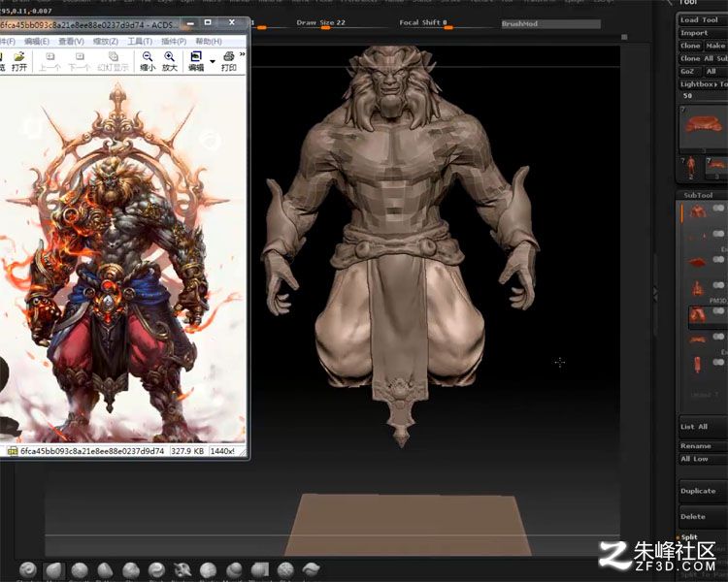
Task: Select the highlighted active brush in the bottom shelf
Action: [53, 570]
